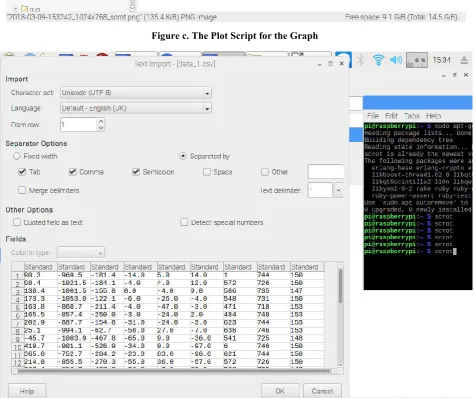
Task: Click the 15:34 clock in the panel
Action: 442,60
